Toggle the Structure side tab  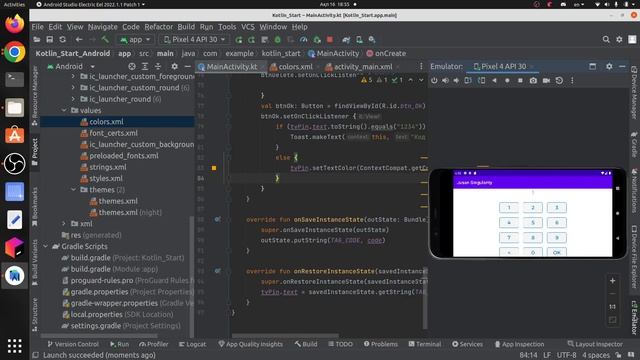tap(35, 315)
